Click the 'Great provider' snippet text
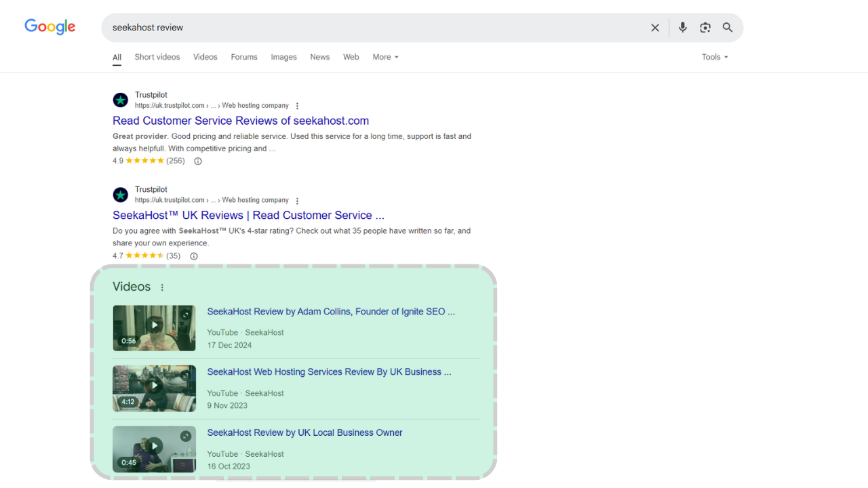 [x=140, y=136]
